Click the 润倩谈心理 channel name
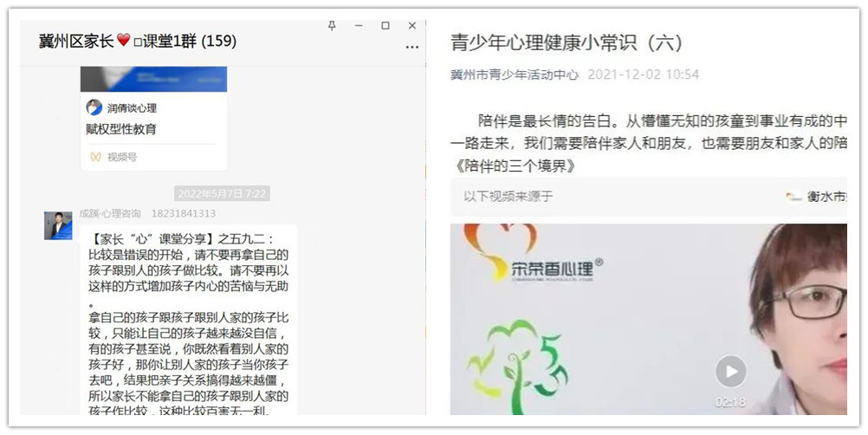This screenshot has width=868, height=435. 132,108
